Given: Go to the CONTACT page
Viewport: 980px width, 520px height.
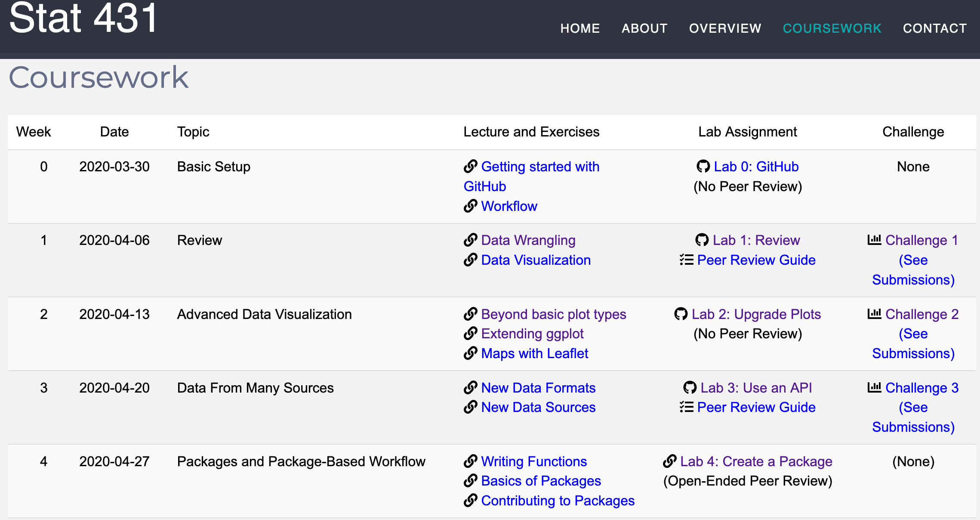Looking at the screenshot, I should click(x=934, y=28).
